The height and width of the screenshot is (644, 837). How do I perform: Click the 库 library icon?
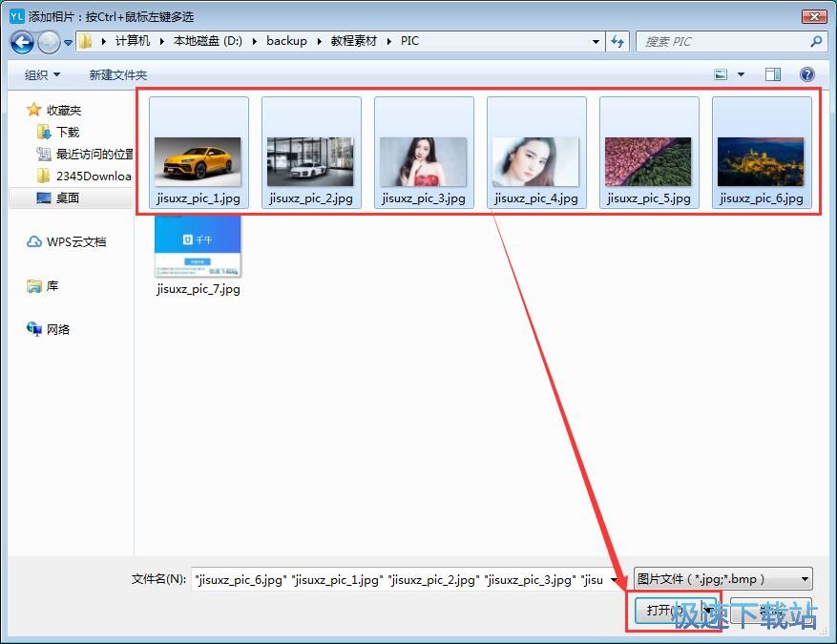point(33,286)
